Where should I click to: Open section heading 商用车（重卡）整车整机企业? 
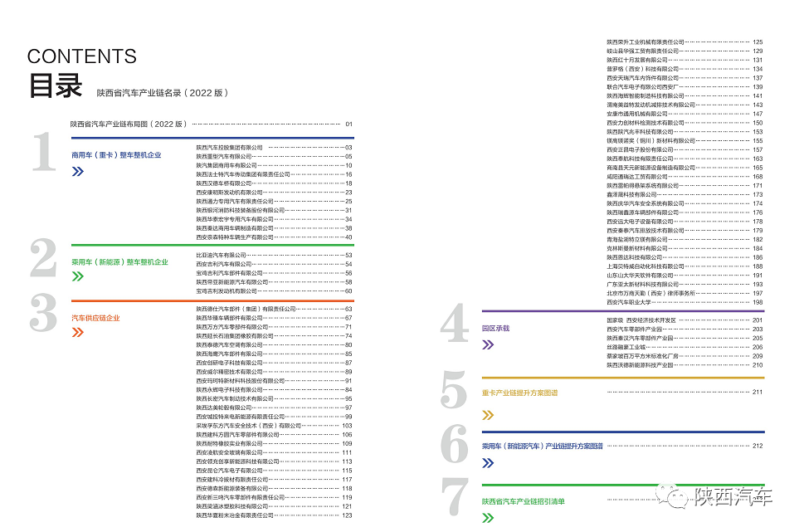pyautogui.click(x=116, y=155)
